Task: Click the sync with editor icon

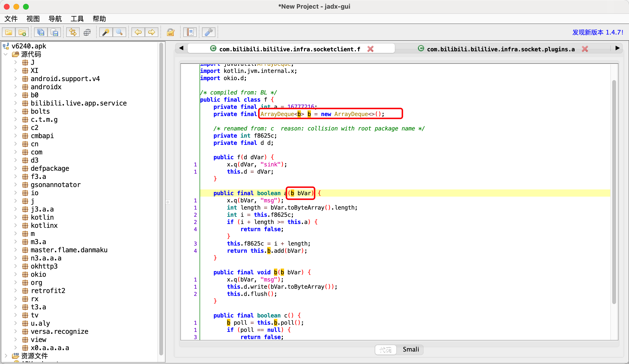Action: (x=73, y=32)
